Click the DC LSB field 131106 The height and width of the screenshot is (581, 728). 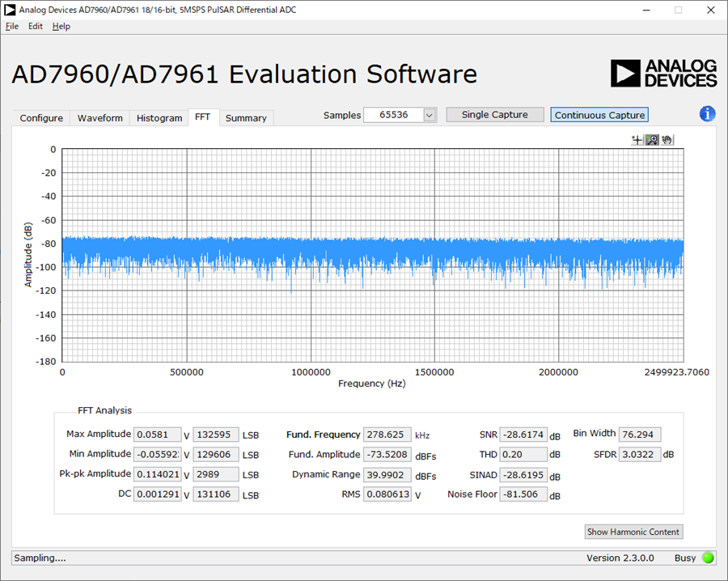point(215,494)
